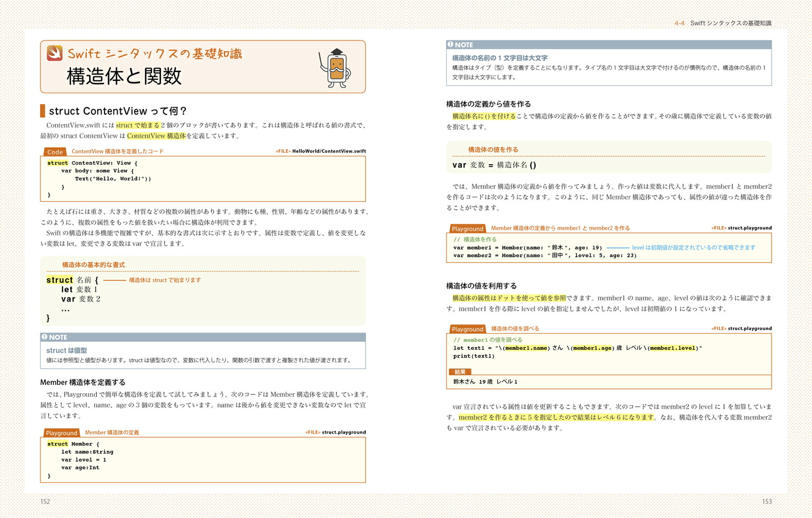This screenshot has height=518, width=812.
Task: Click highlighted text '構造体の属性はドットを使って値を参照'
Action: [x=509, y=298]
